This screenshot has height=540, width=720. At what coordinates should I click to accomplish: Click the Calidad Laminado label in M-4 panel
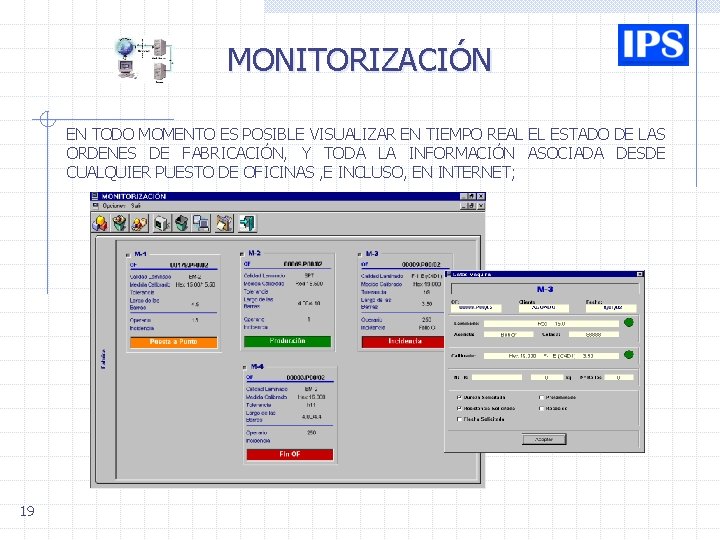coord(267,389)
